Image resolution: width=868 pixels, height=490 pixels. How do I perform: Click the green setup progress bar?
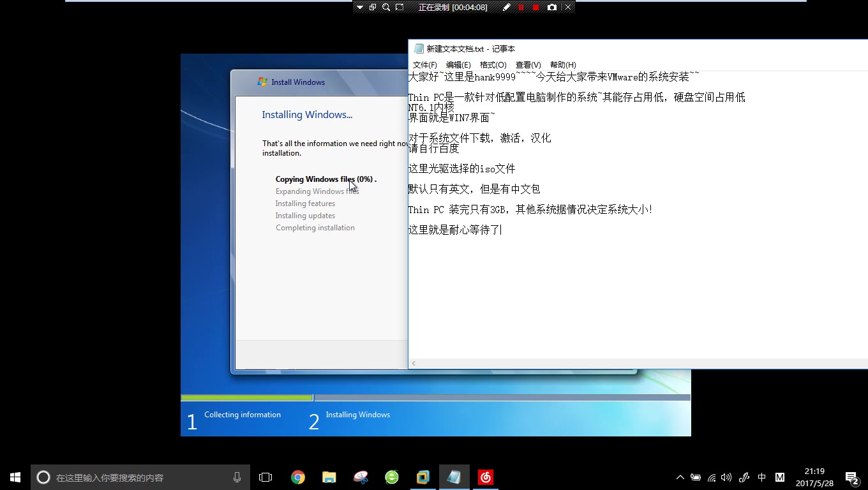(247, 397)
